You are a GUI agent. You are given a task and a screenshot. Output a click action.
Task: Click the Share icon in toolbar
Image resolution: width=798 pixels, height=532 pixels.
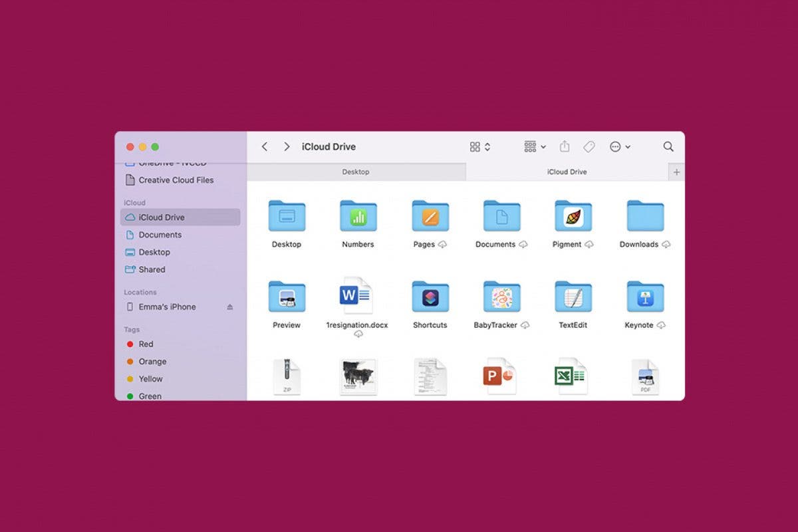565,146
